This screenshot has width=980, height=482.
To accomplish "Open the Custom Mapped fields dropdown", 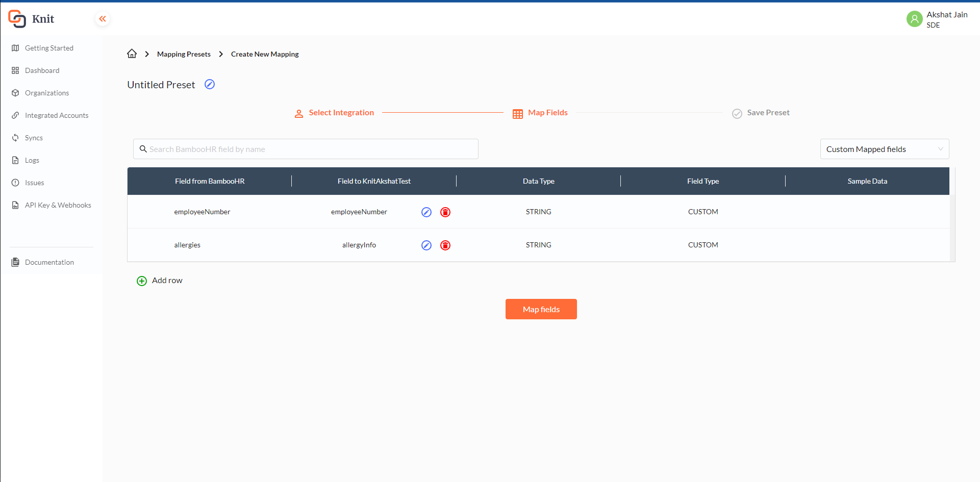I will [x=885, y=149].
